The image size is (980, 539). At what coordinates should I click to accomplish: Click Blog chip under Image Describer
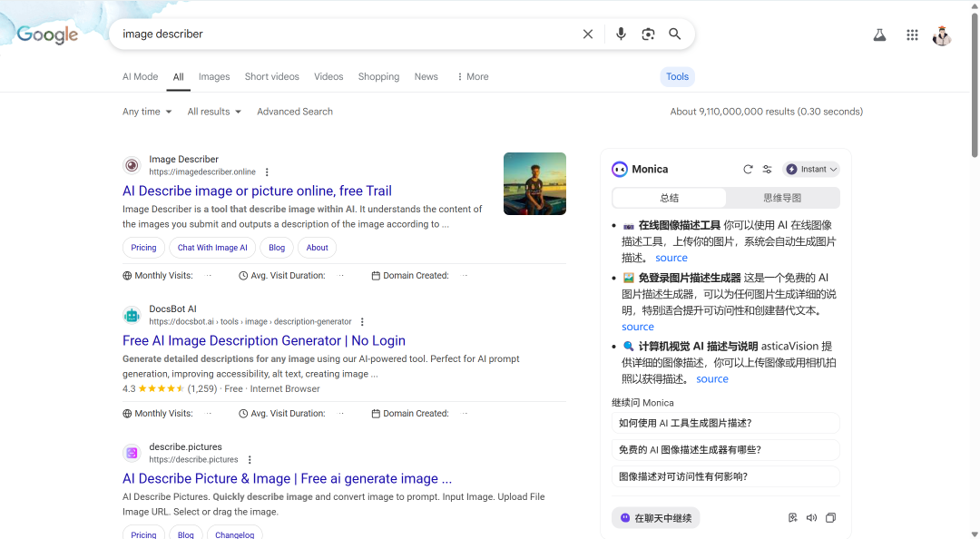(277, 248)
